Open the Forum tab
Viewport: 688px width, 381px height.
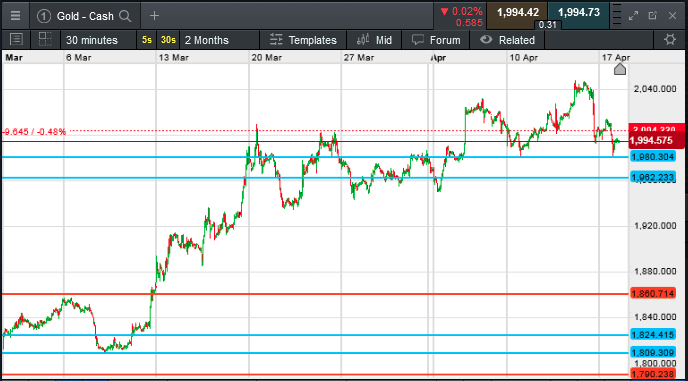pos(436,40)
